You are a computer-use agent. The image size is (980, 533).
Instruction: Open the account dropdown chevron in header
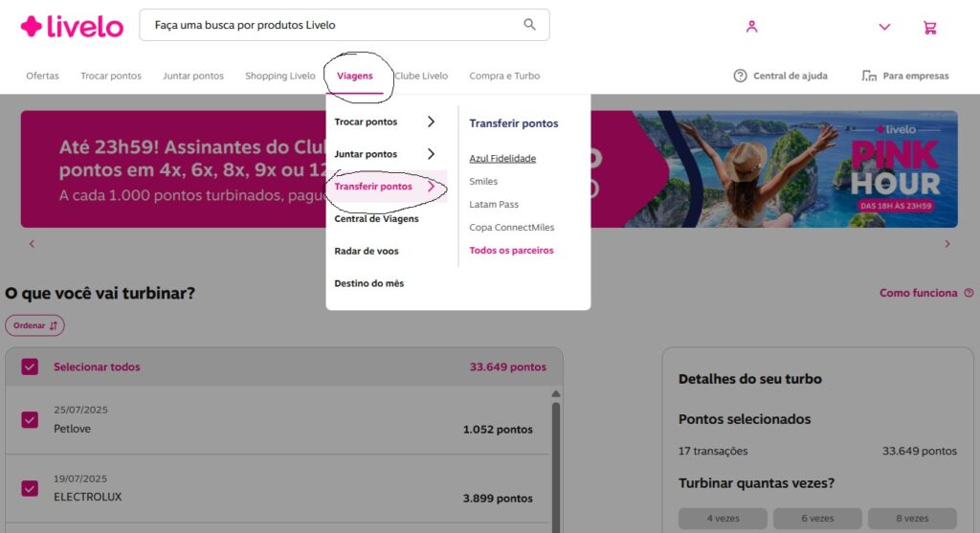click(x=884, y=27)
